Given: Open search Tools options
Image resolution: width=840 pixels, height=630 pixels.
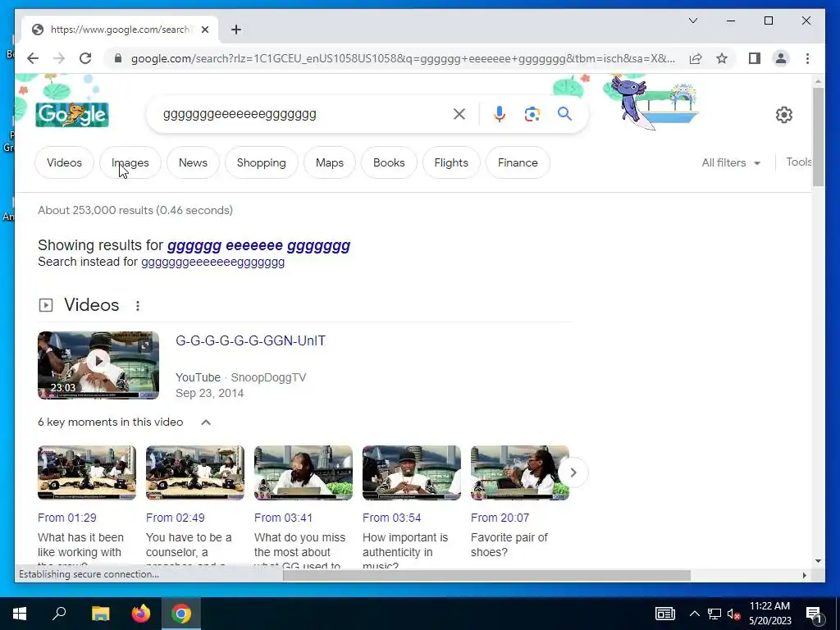Looking at the screenshot, I should 799,162.
